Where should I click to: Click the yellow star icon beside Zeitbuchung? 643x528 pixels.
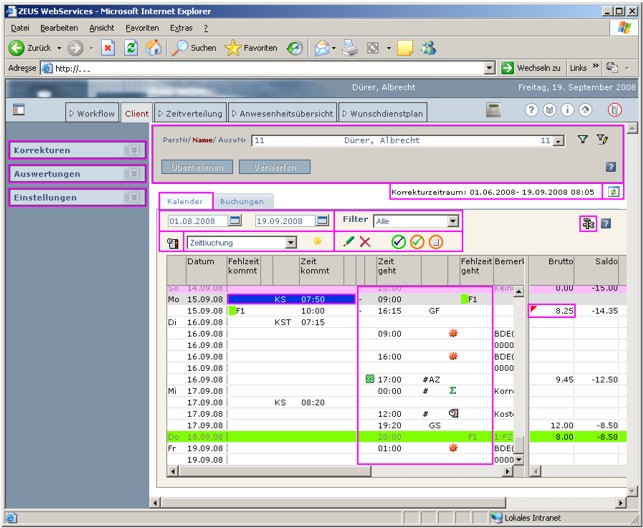click(317, 241)
